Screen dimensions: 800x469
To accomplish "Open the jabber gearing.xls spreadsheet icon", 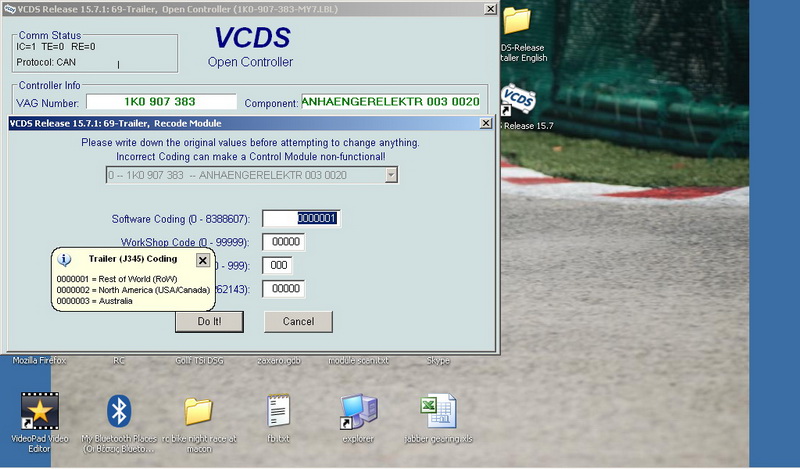I will point(438,411).
